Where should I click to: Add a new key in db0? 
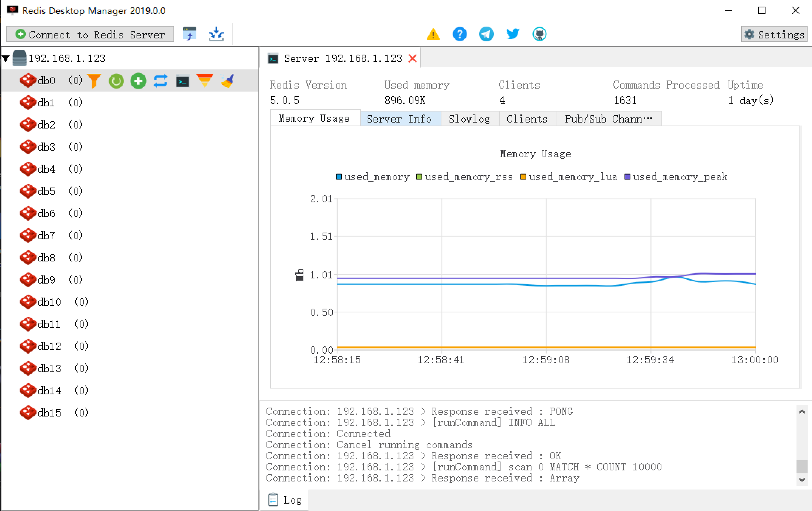click(x=138, y=80)
